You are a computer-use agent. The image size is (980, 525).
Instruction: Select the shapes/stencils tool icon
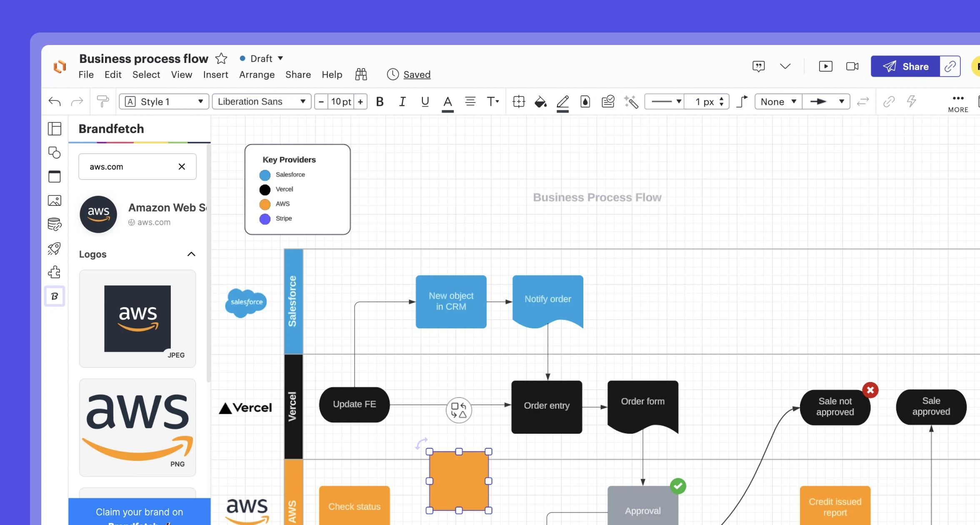[x=55, y=152]
